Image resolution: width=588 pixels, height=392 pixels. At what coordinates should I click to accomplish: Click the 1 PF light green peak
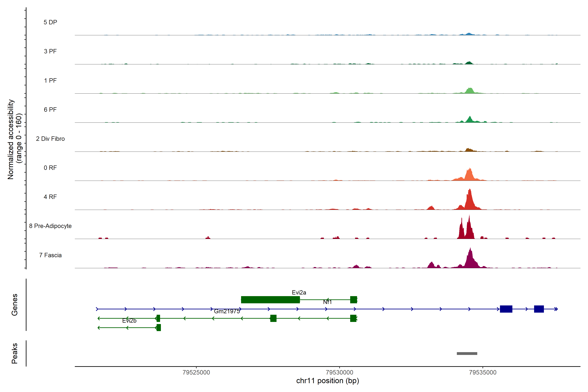tap(470, 91)
